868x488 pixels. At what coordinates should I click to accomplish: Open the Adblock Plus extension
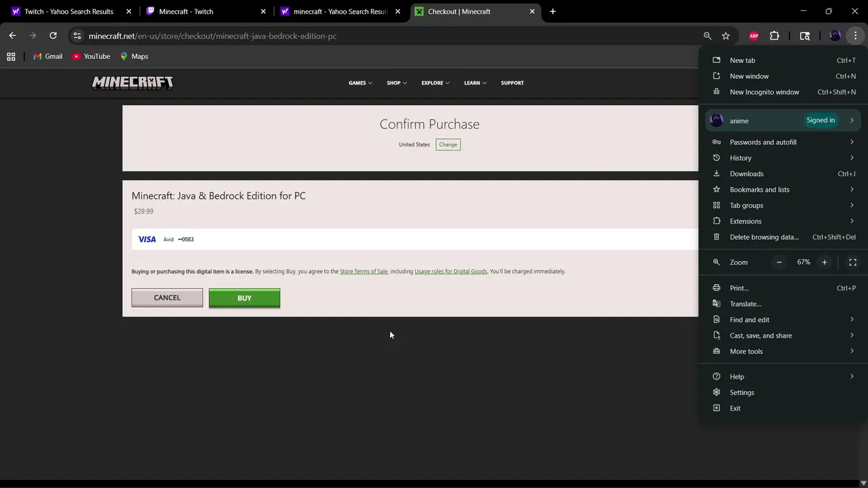(753, 36)
